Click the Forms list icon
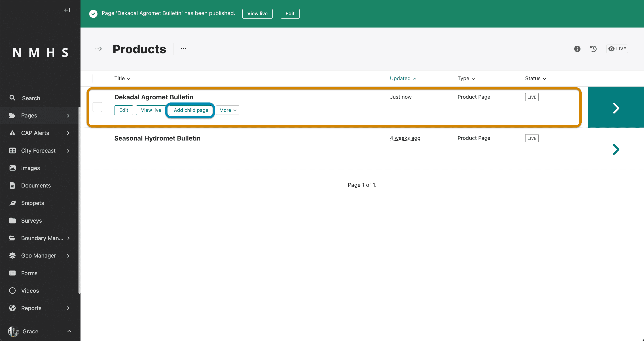 [x=12, y=273]
